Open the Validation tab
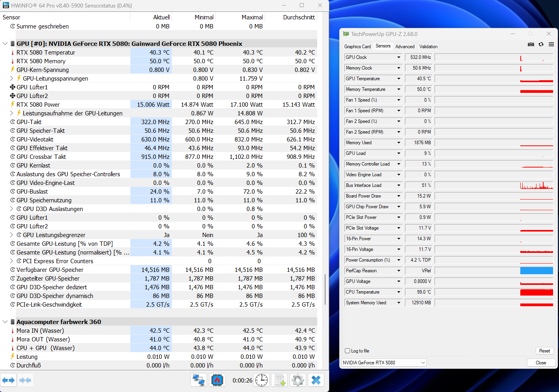This screenshot has height=392, width=559. click(x=428, y=47)
